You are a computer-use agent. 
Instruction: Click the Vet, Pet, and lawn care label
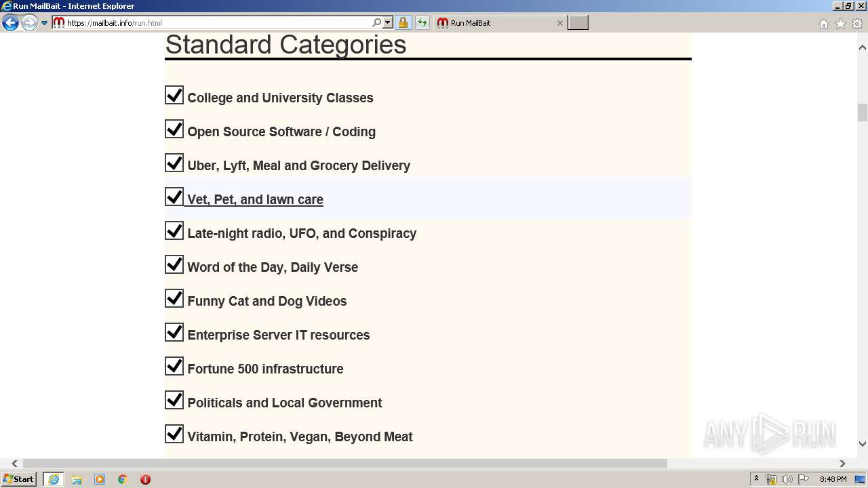click(x=255, y=199)
